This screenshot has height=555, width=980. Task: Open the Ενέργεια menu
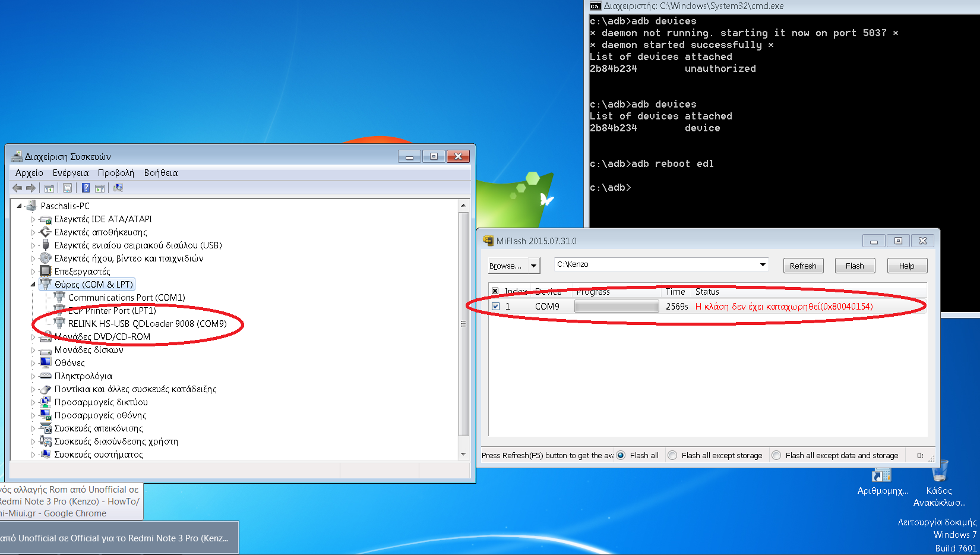pos(70,173)
